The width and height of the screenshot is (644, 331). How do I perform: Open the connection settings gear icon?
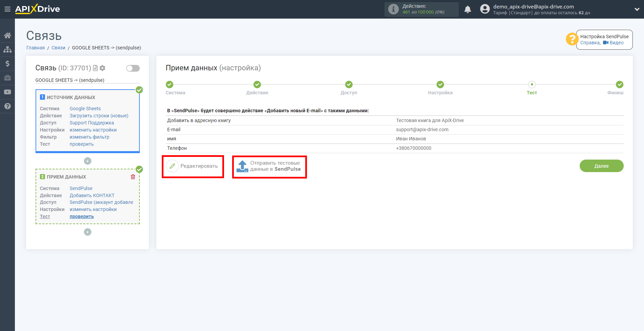pyautogui.click(x=103, y=68)
